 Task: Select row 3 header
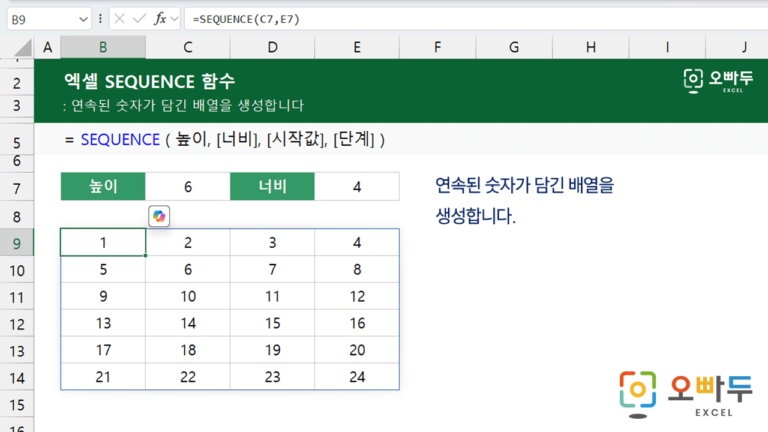click(17, 106)
